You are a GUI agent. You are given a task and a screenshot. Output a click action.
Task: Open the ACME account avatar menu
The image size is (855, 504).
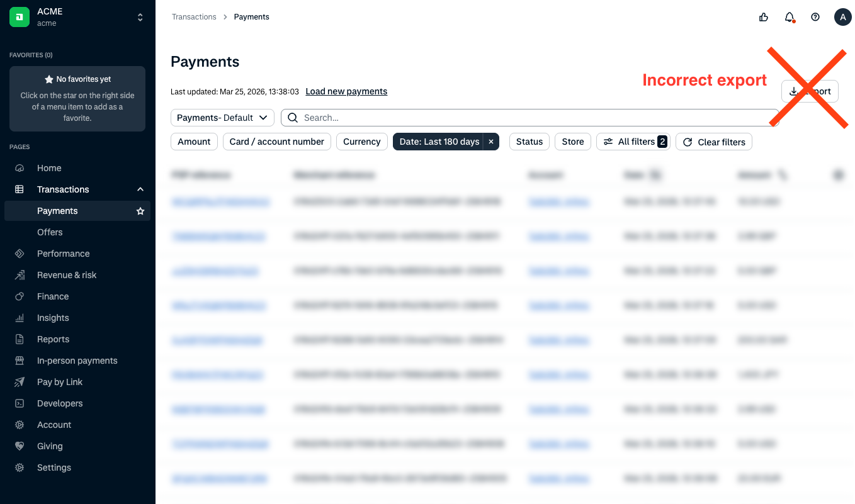click(842, 17)
